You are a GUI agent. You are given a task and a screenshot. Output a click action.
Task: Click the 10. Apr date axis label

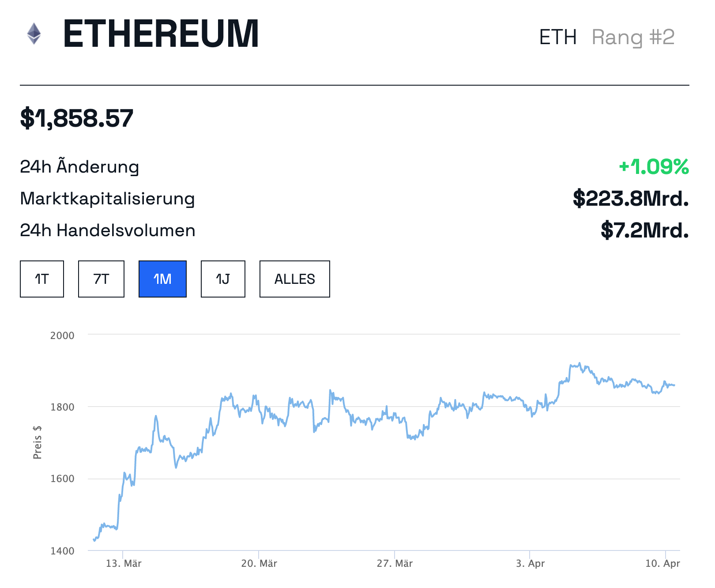point(662,563)
